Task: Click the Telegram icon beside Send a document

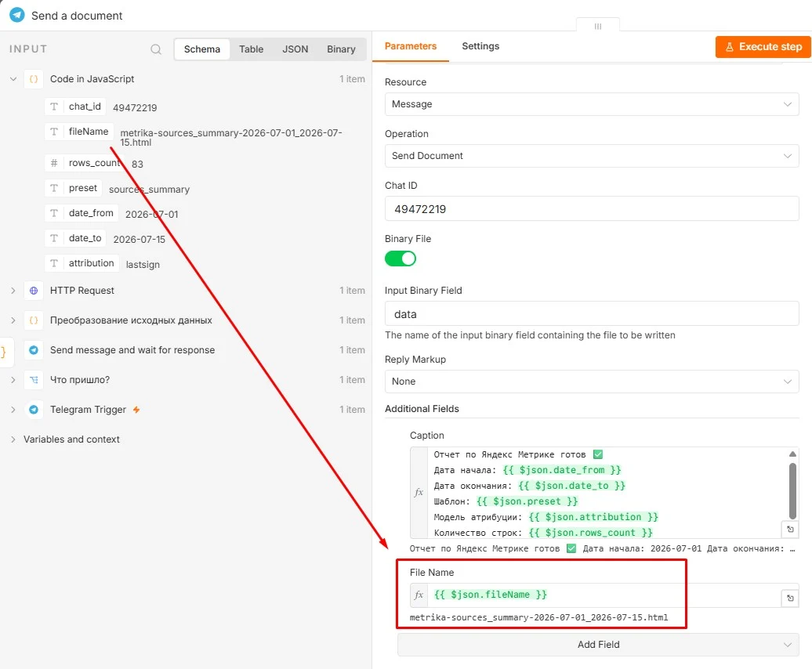Action: (17, 15)
